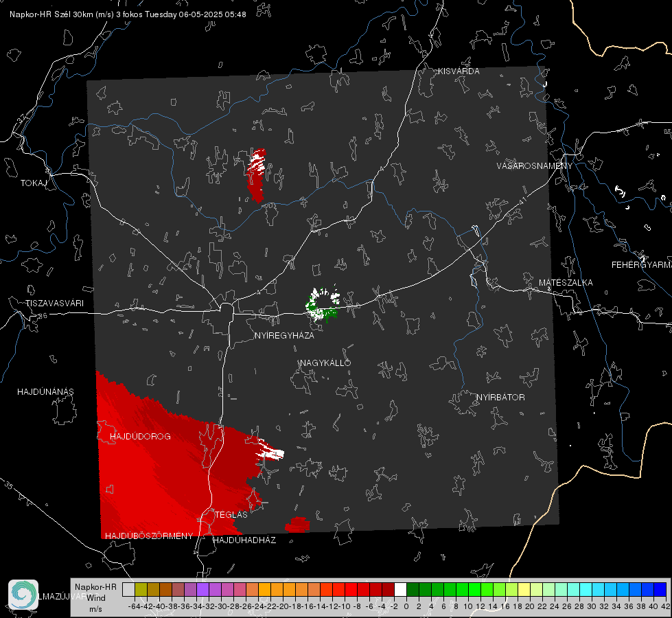
Task: Select the white zero-velocity swatch in the legend
Action: [x=400, y=589]
